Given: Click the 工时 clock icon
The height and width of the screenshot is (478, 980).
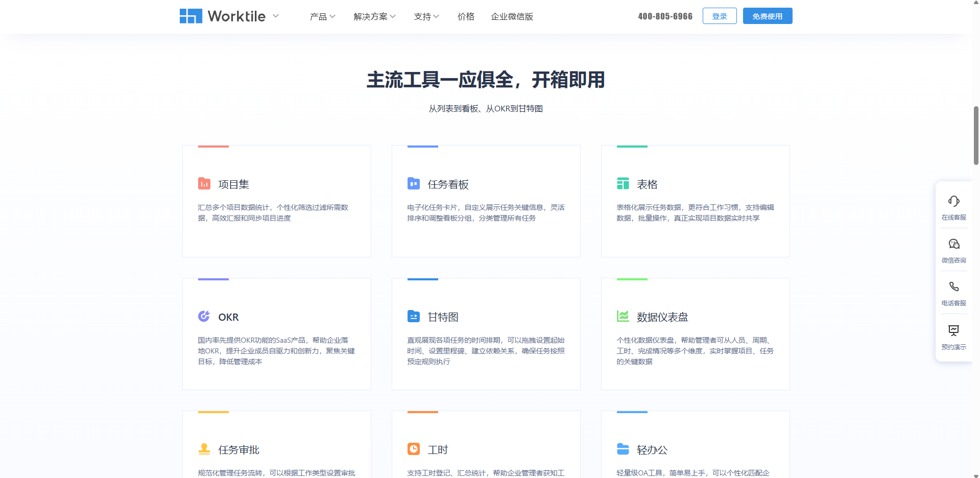Looking at the screenshot, I should [414, 449].
